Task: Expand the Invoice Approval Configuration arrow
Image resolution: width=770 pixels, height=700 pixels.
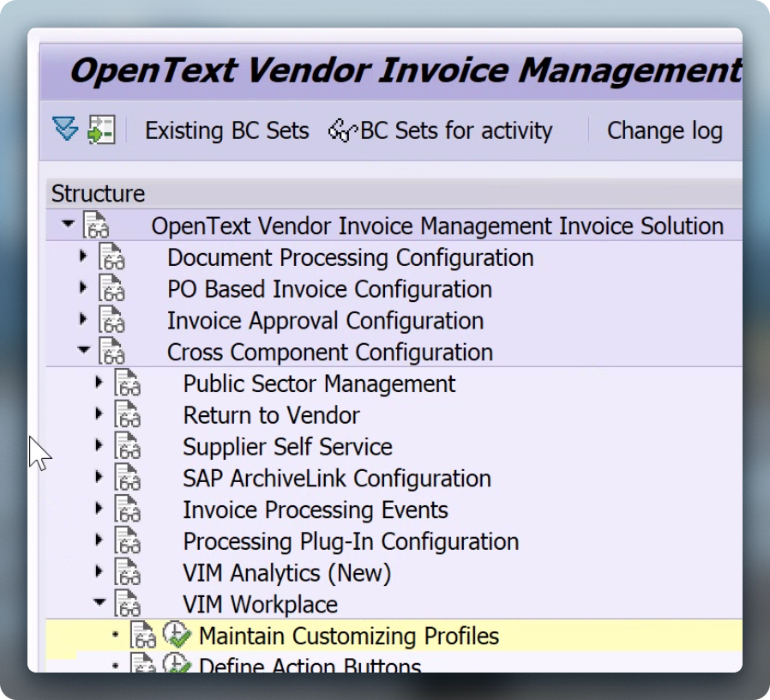Action: click(83, 319)
